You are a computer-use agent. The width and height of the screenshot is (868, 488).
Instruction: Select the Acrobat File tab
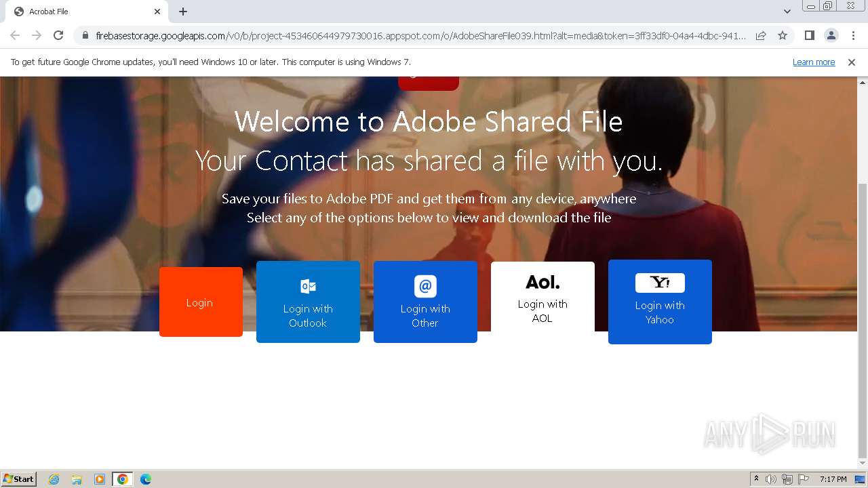[x=86, y=12]
